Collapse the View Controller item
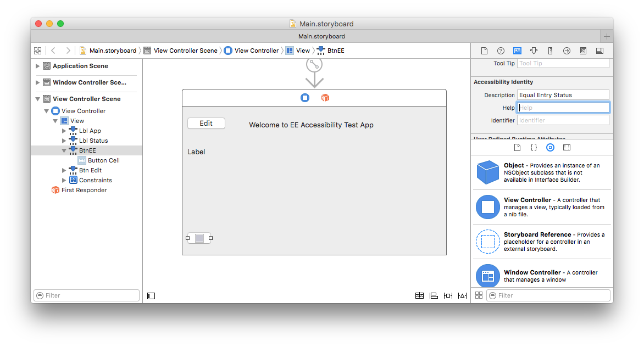 (x=46, y=111)
